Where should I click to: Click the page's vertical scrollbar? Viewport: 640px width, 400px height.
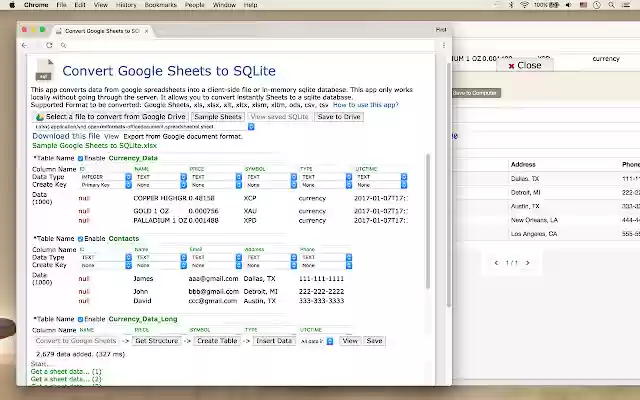pos(449,185)
